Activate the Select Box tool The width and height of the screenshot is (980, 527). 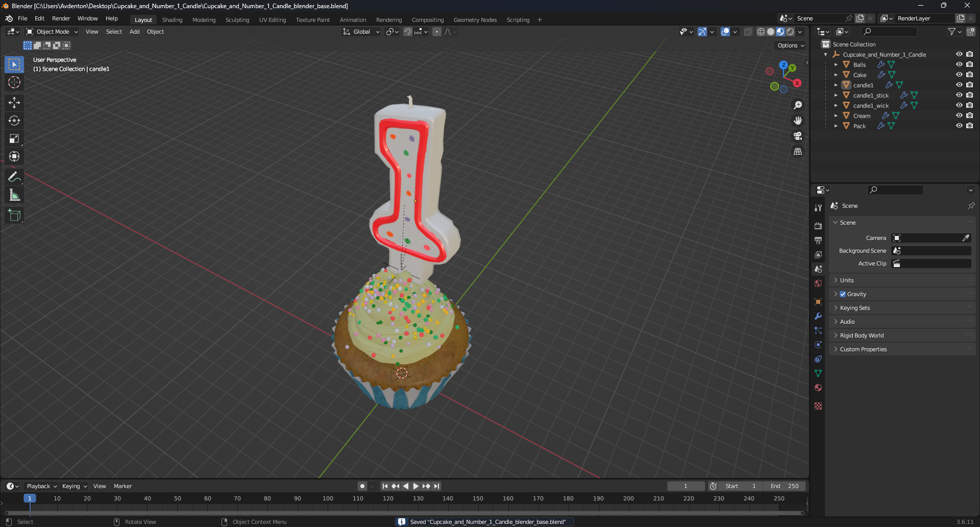click(14, 64)
